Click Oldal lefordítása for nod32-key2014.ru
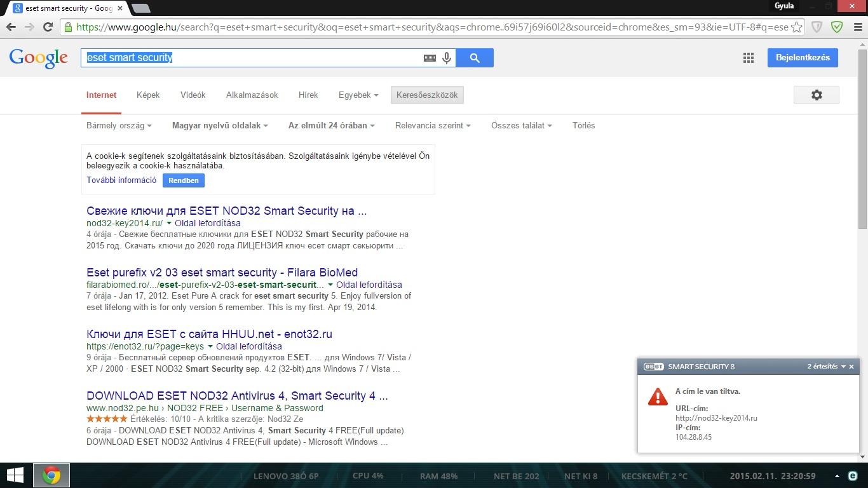Viewport: 868px width, 488px height. pyautogui.click(x=208, y=223)
